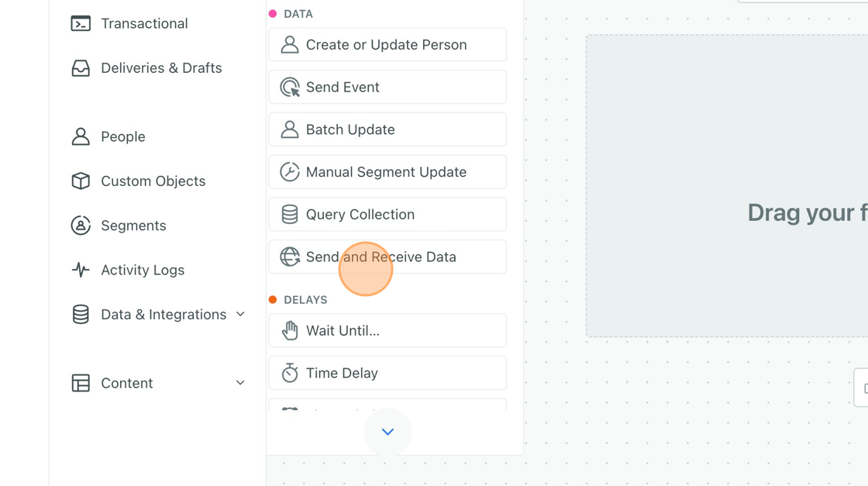The height and width of the screenshot is (486, 868).
Task: Click the Segments circle-person icon
Action: click(x=81, y=226)
